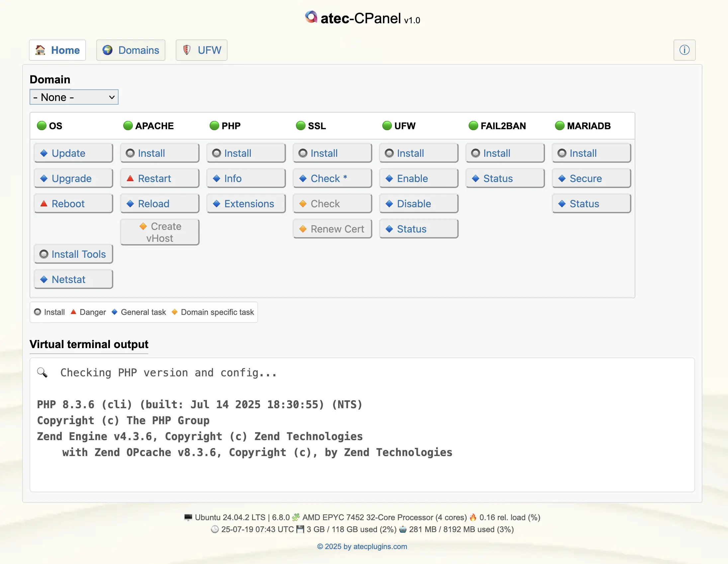Click the robot icon by memory usage
Viewport: 728px width, 564px height.
coord(403,529)
